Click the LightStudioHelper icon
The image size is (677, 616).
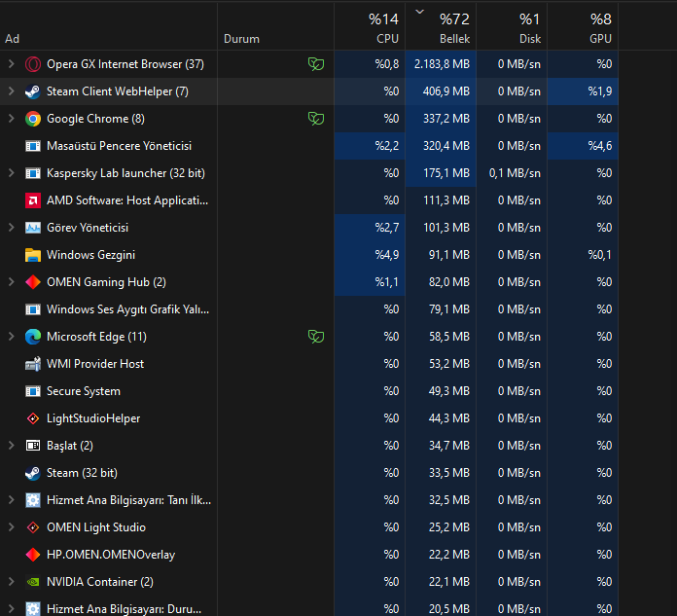click(33, 418)
